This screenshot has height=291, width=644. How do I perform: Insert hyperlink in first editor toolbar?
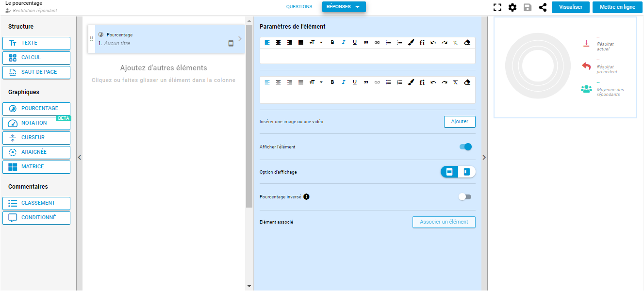pos(377,42)
